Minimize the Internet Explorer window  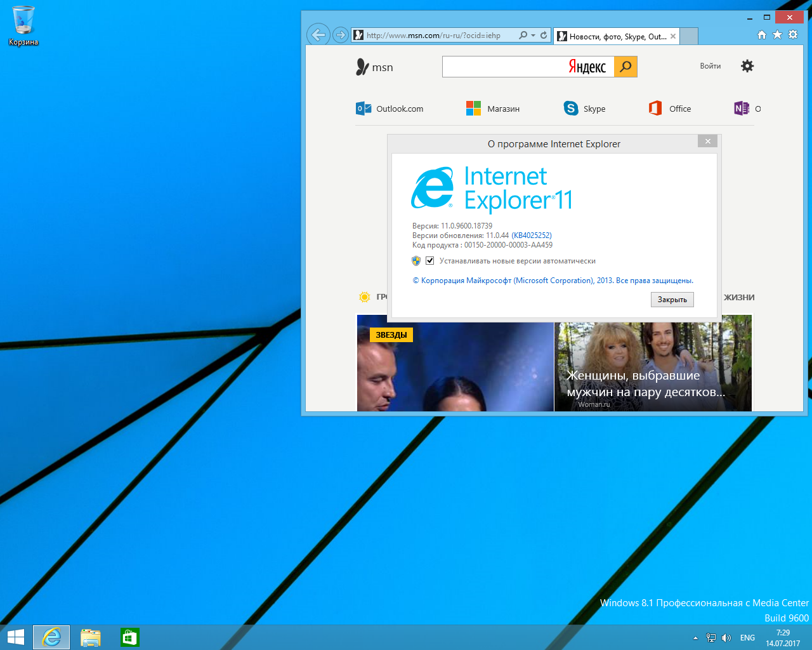[750, 18]
